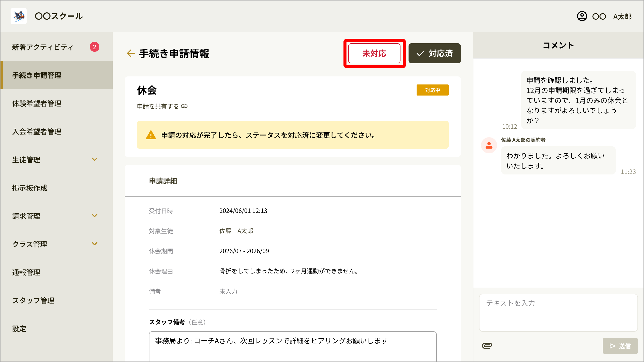Viewport: 644px width, 362px height.
Task: Click the 休会 application title
Action: click(147, 90)
